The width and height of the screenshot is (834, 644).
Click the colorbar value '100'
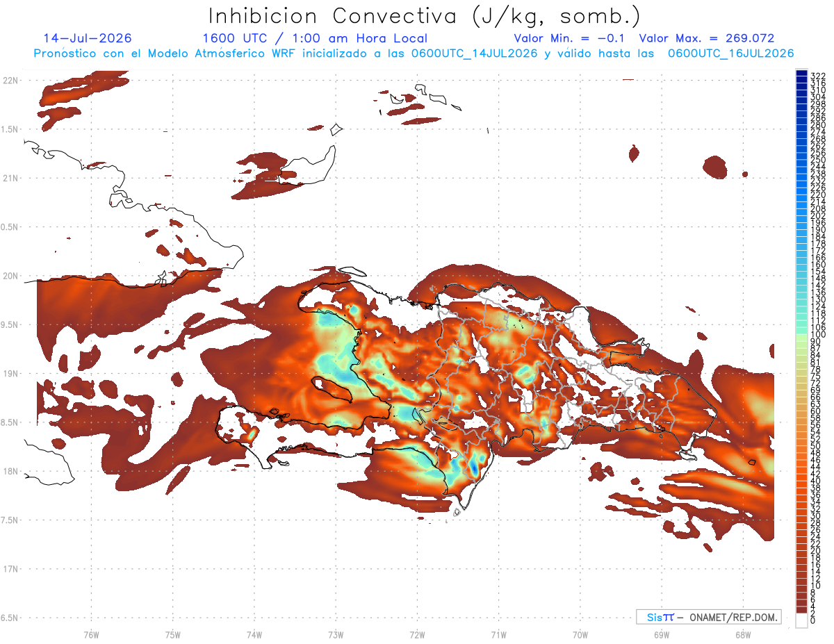(x=818, y=335)
